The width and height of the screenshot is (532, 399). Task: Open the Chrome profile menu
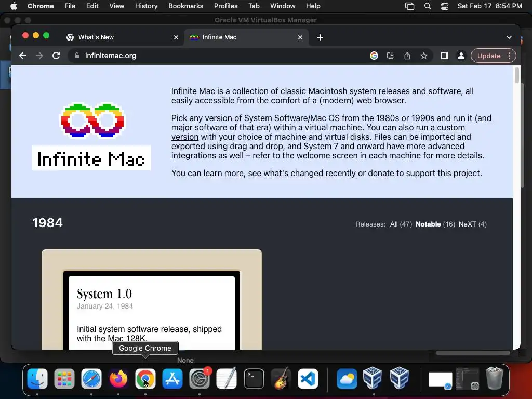461,56
